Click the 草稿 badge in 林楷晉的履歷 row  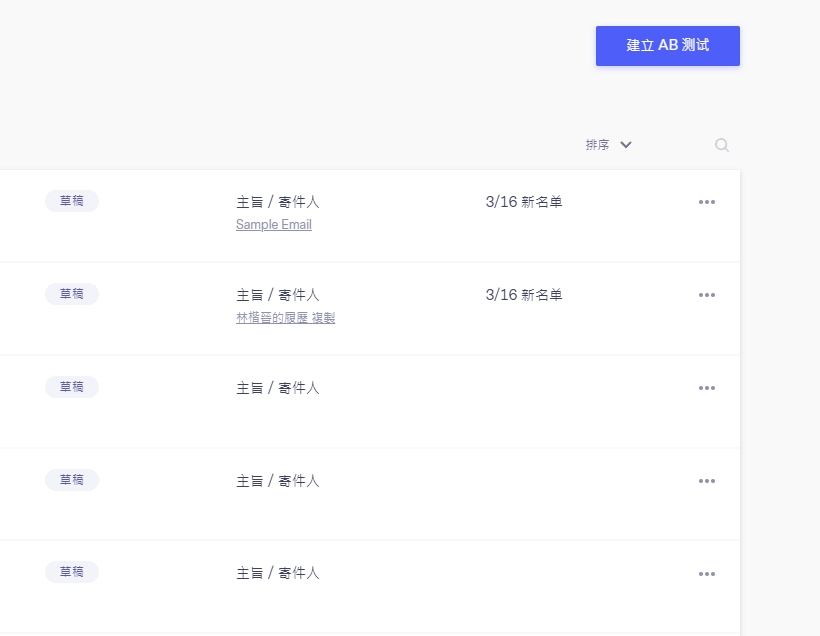pyautogui.click(x=72, y=294)
